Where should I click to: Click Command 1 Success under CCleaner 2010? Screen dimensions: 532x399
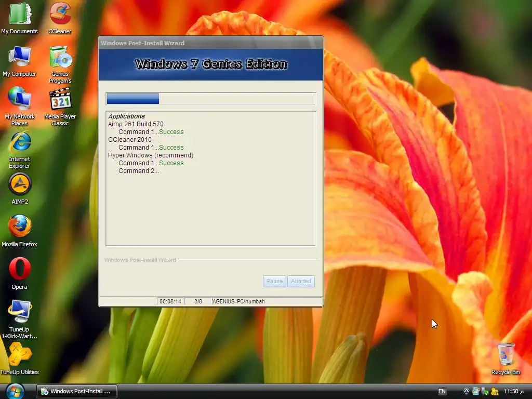(151, 148)
